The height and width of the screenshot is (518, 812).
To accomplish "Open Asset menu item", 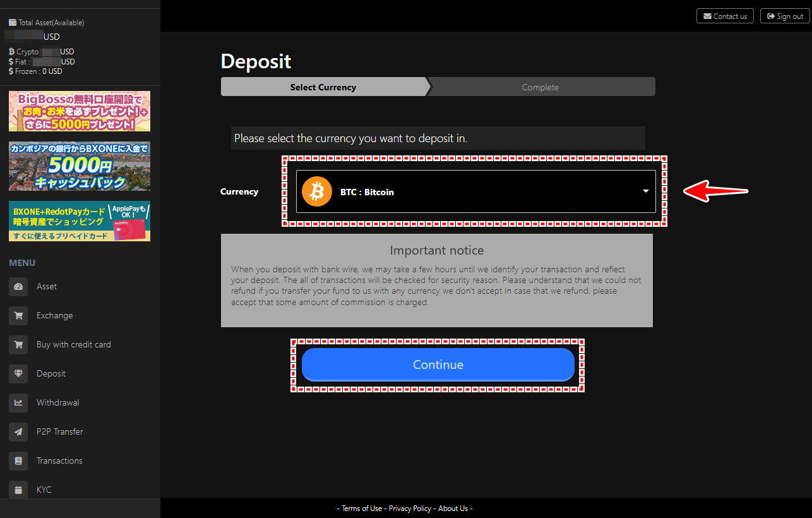I will (x=47, y=287).
